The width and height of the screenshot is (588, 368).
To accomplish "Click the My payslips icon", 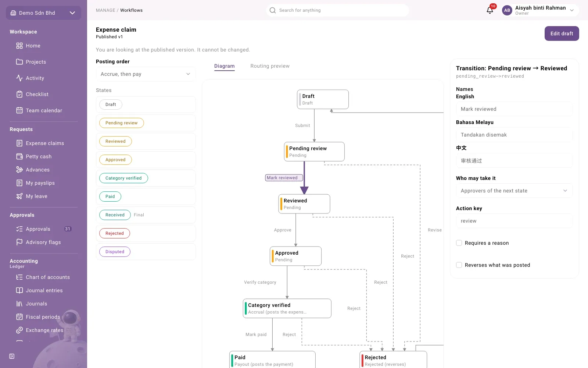I will tap(19, 183).
